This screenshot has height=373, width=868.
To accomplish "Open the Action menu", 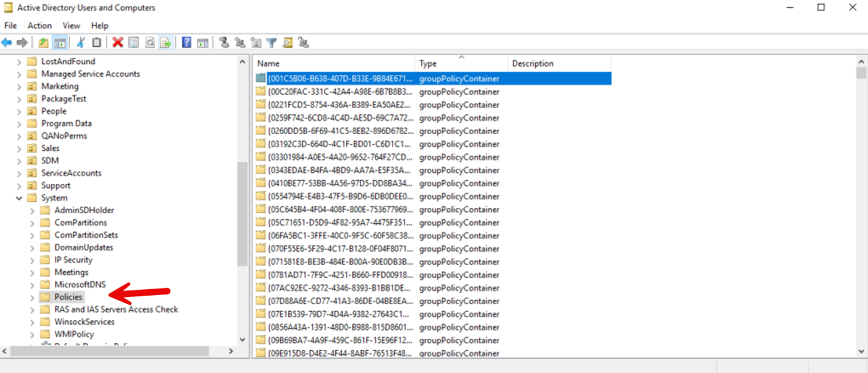I will point(40,25).
